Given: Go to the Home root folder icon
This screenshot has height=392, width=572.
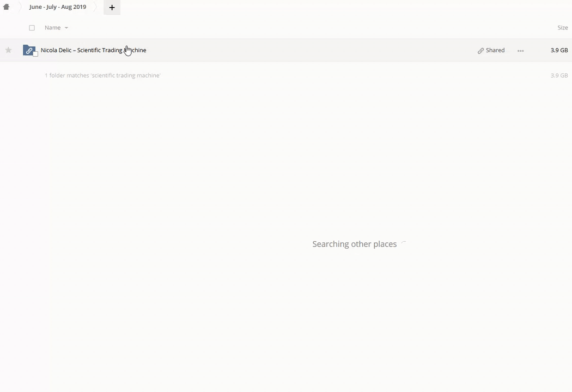Looking at the screenshot, I should (7, 7).
